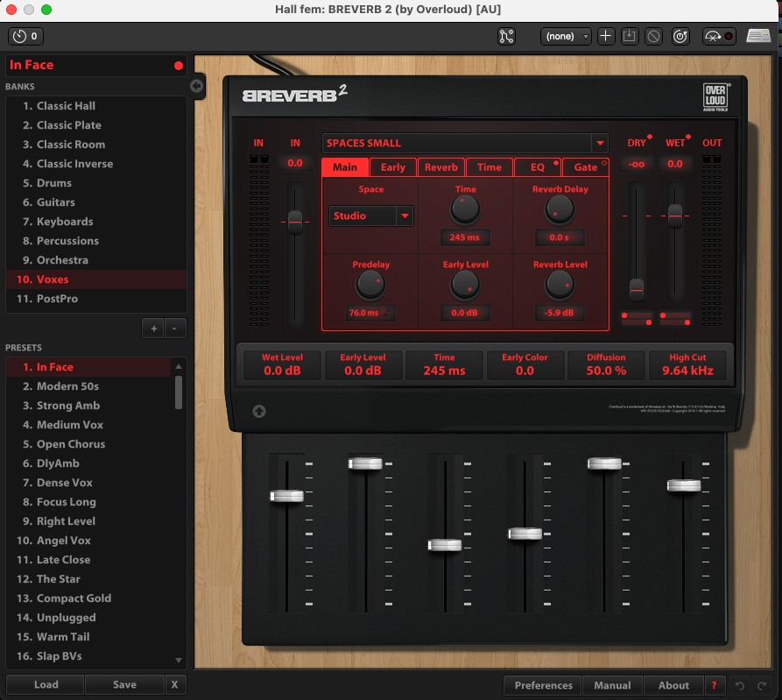Screen dimensions: 782x700
Task: Click the up-arrow circle icon below displays
Action: pyautogui.click(x=259, y=411)
